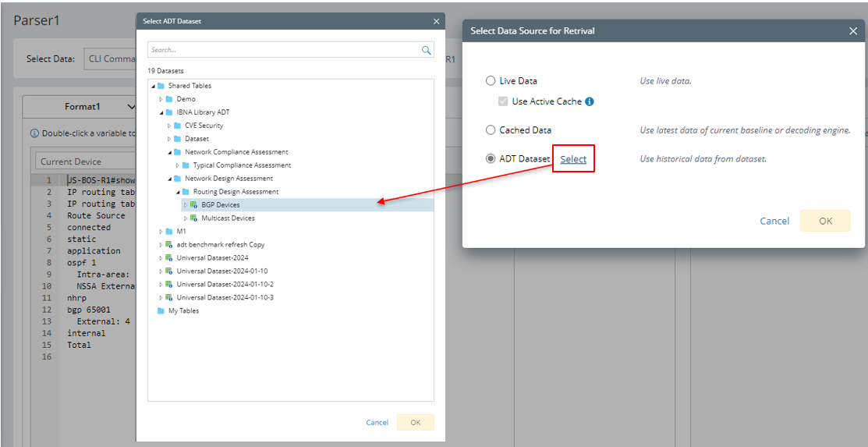Click the info icon beside Use Active Cache
Viewport: 868px width, 447px height.
(590, 102)
